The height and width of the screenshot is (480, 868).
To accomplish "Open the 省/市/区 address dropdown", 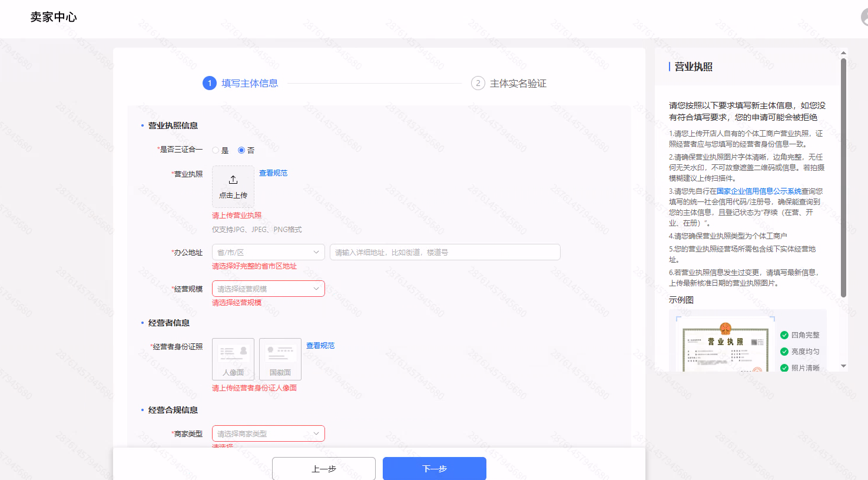I will [x=268, y=251].
